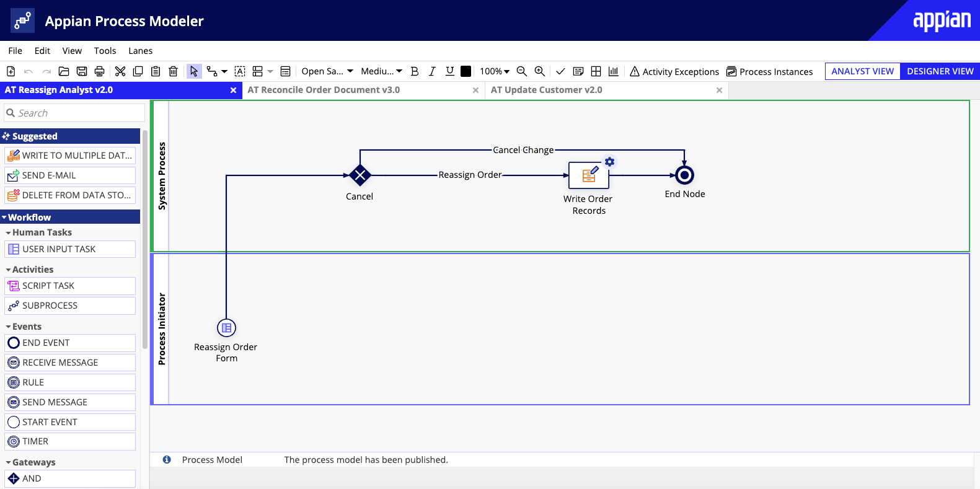980x489 pixels.
Task: Open a process model folder
Action: (x=64, y=71)
